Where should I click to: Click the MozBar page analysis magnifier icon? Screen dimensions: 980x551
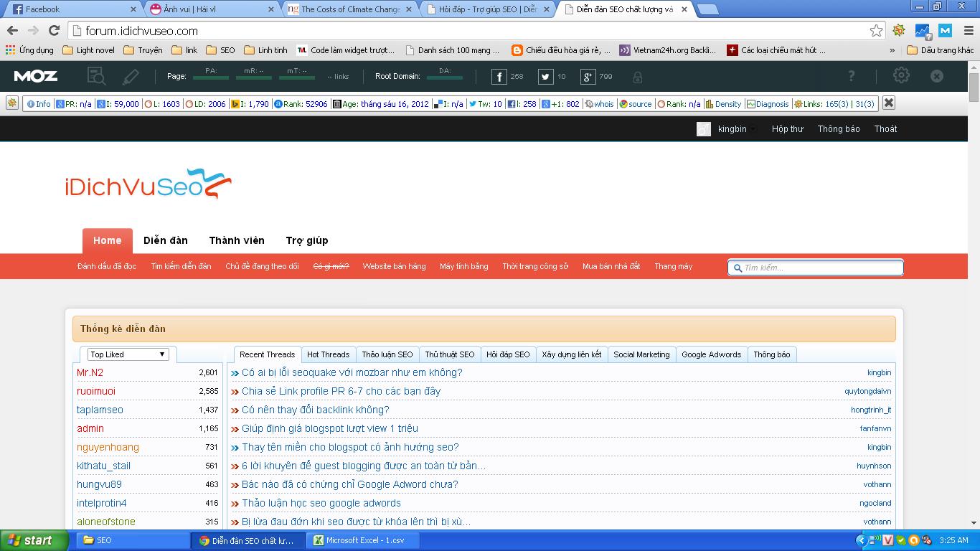[96, 76]
